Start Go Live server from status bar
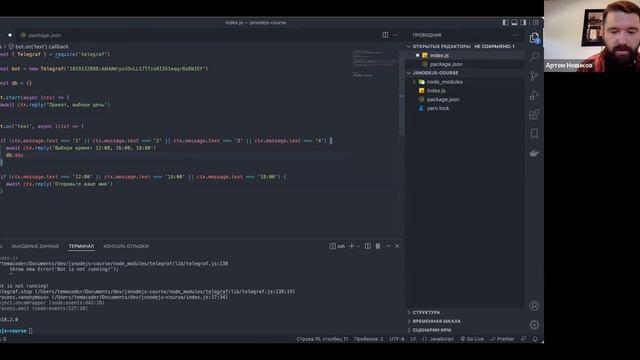 tap(472, 339)
